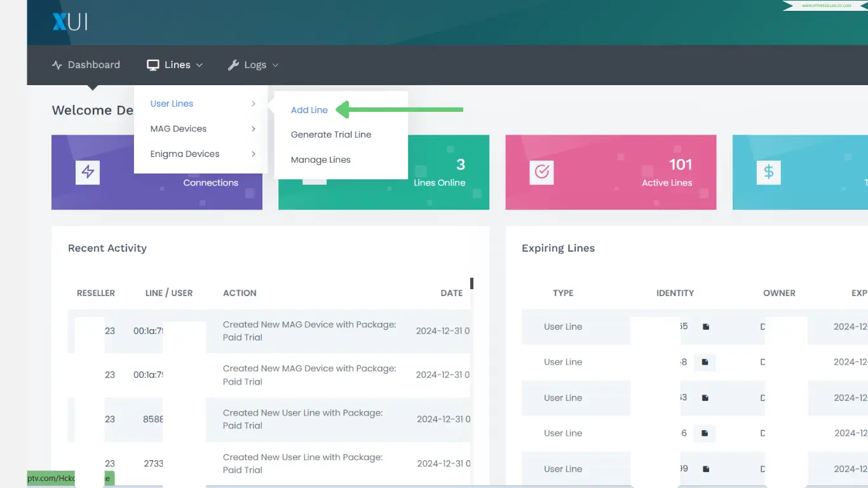Expand the Enigma Devices submenu arrow
The height and width of the screenshot is (488, 868).
253,154
